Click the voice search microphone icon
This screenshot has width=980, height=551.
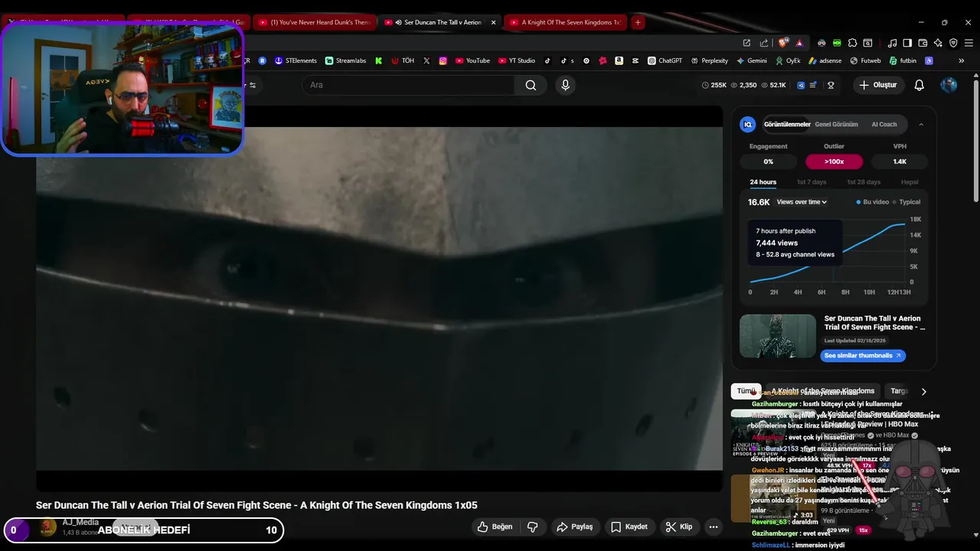[x=565, y=85]
